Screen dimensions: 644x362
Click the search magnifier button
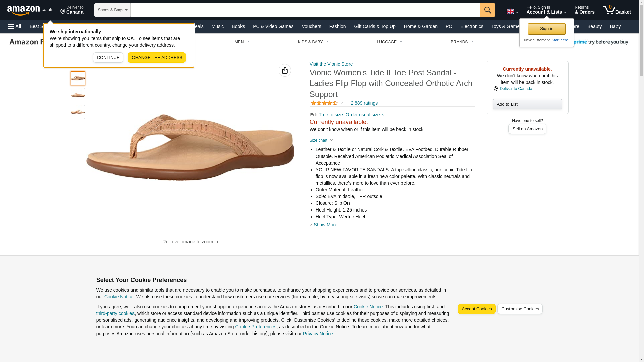(488, 10)
